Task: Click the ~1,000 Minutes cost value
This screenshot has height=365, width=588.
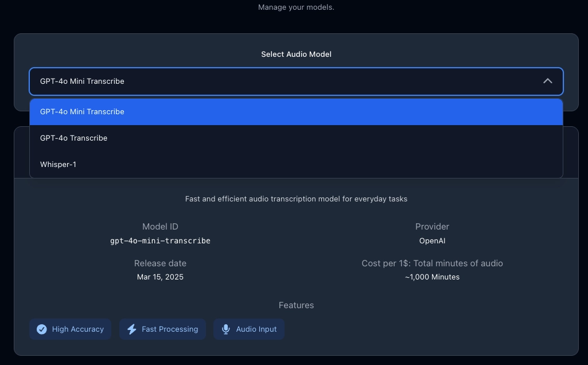Action: [432, 277]
